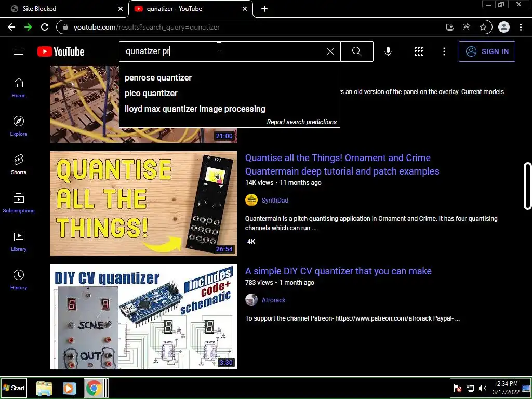Open YouTube settings three-dot menu
Viewport: 532px width, 399px height.
pyautogui.click(x=444, y=51)
